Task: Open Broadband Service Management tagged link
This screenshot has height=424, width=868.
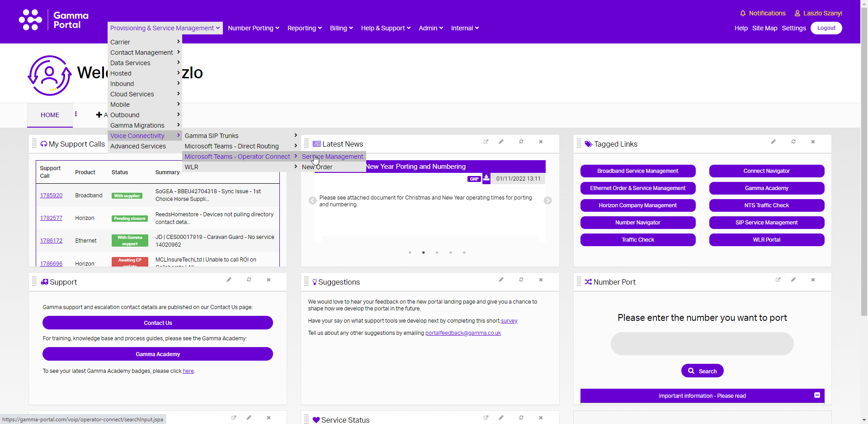Action: [638, 171]
